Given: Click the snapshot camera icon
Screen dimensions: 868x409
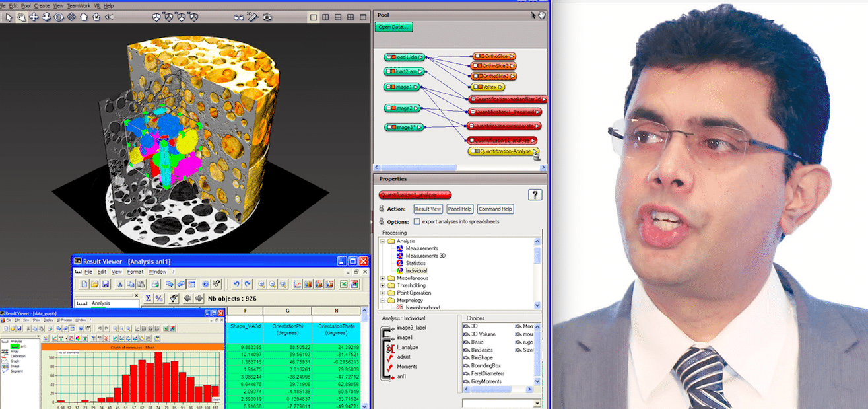Looking at the screenshot, I should 267,17.
